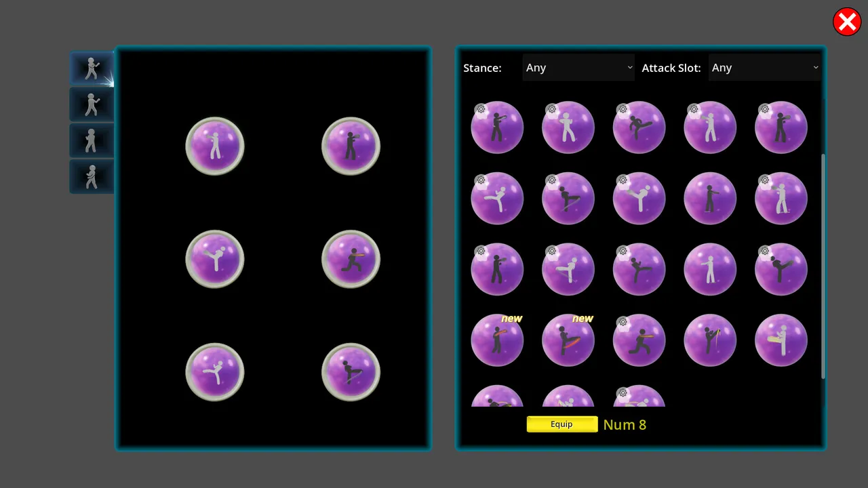The width and height of the screenshot is (868, 488).
Task: Expand the Attack Slot dropdown
Action: tap(765, 68)
